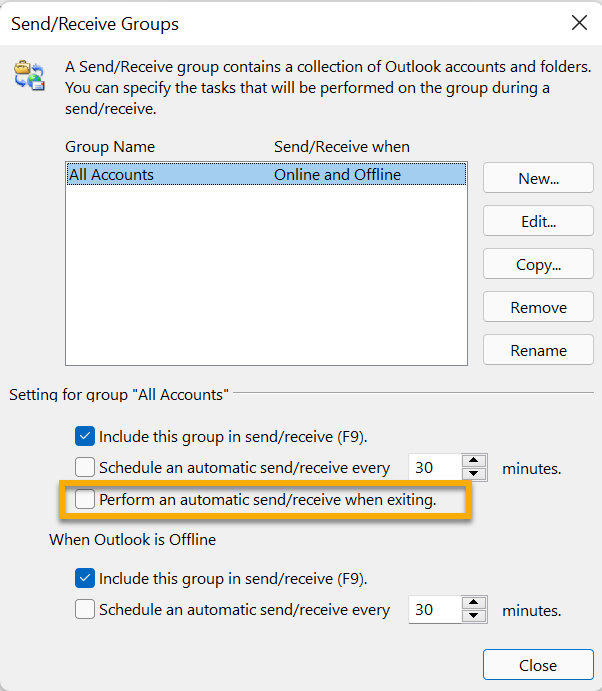This screenshot has width=602, height=691.
Task: Remove the selected send/receive group
Action: tap(538, 307)
